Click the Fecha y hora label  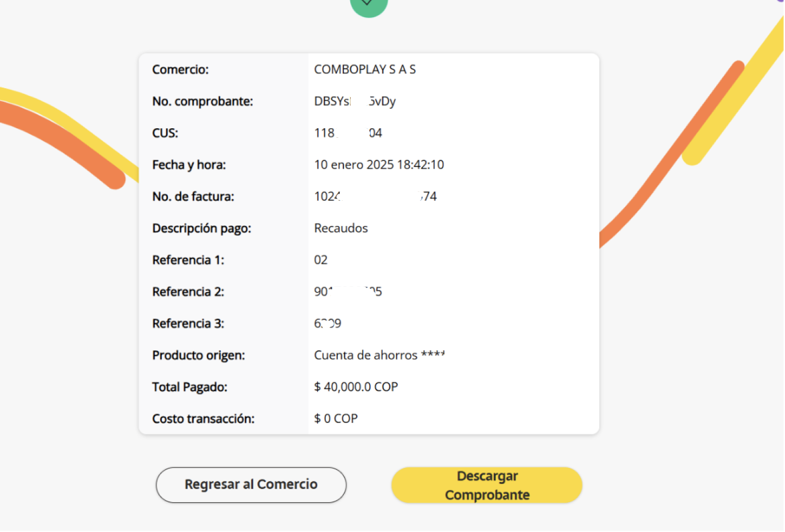[x=189, y=165]
